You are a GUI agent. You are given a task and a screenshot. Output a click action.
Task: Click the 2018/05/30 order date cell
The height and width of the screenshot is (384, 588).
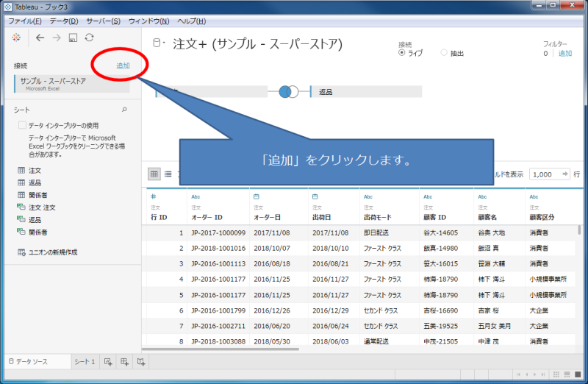tap(272, 341)
